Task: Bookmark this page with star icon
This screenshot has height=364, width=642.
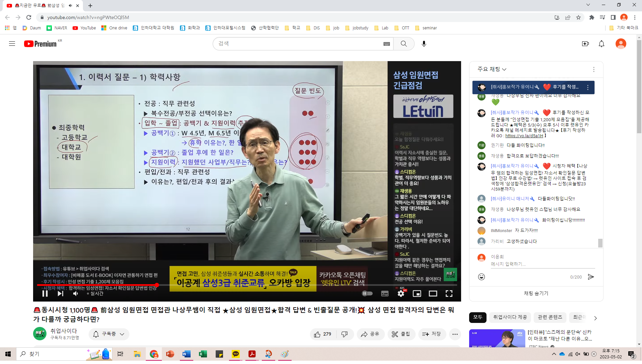Action: click(578, 17)
